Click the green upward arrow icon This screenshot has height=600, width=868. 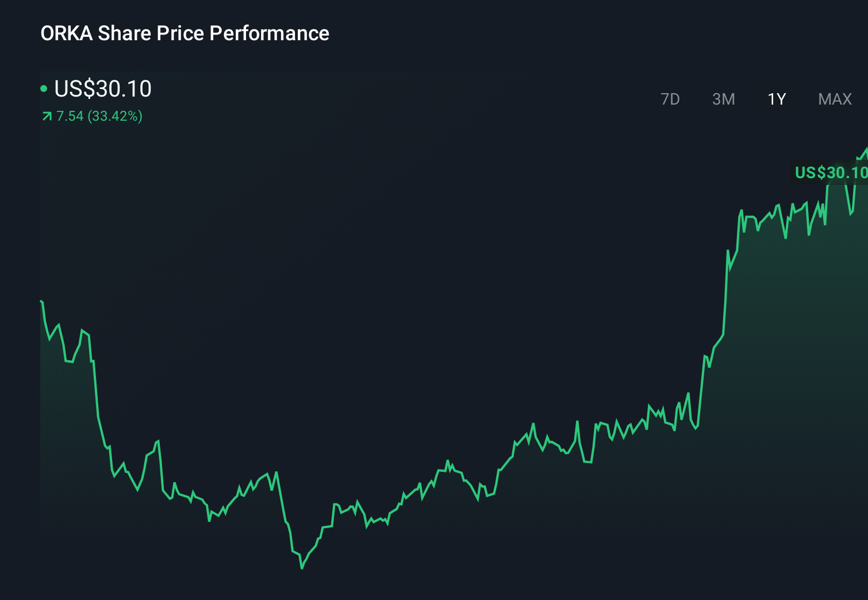pos(47,116)
